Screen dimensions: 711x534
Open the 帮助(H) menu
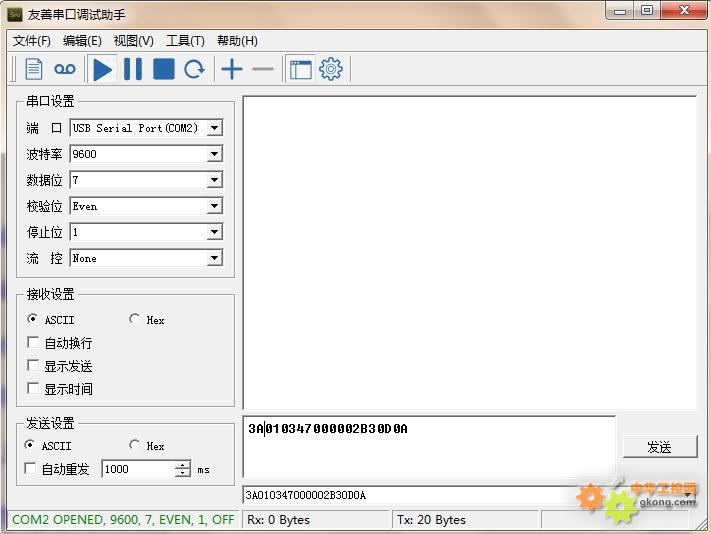[237, 41]
